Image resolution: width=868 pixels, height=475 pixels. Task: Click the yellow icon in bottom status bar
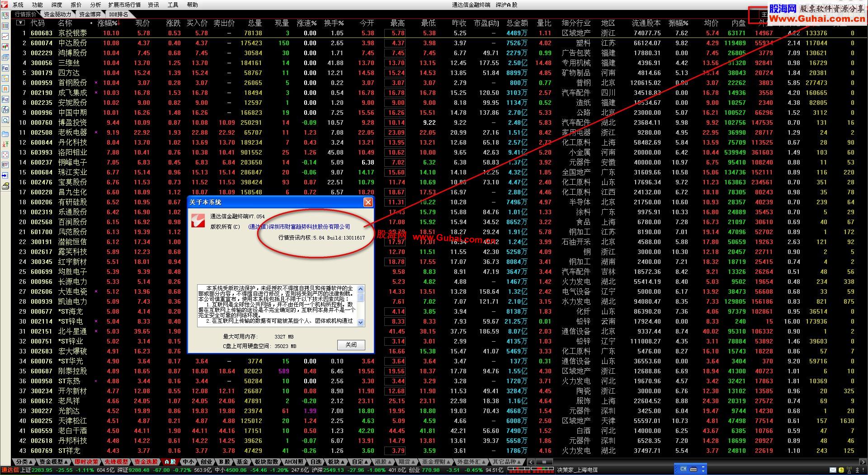[841, 470]
